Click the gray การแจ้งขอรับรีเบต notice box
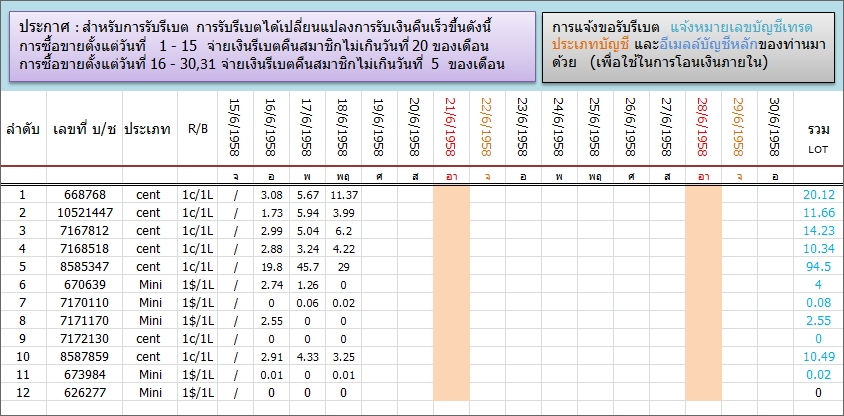 point(688,47)
